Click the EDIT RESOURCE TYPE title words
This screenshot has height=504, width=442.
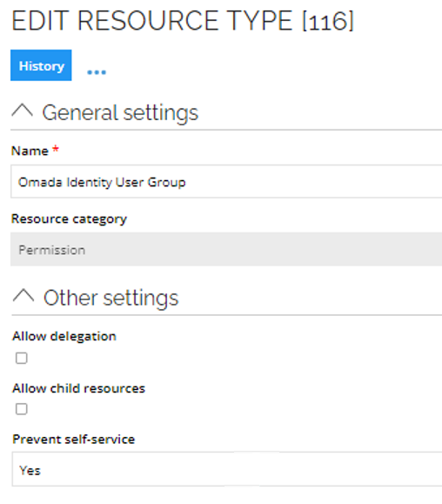tap(152, 21)
